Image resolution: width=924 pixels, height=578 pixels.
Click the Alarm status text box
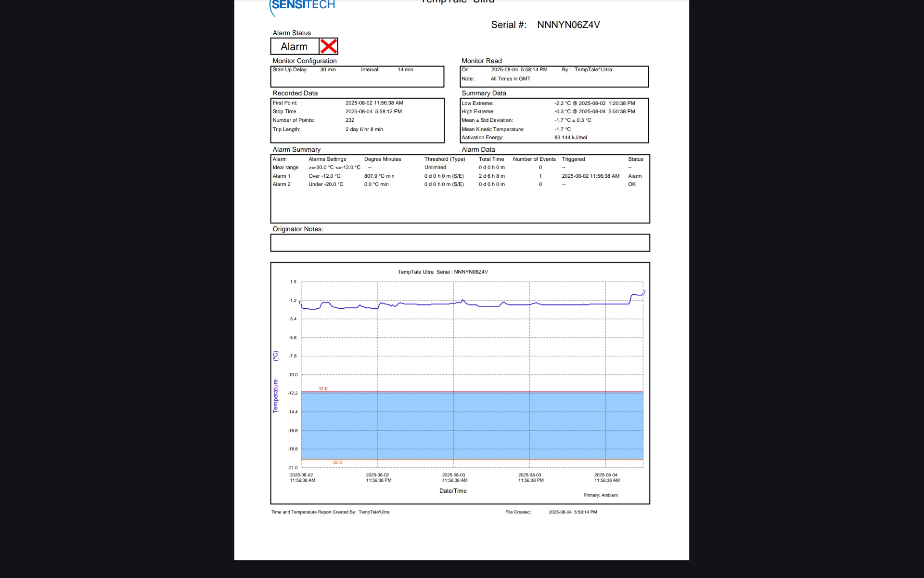[x=295, y=47]
